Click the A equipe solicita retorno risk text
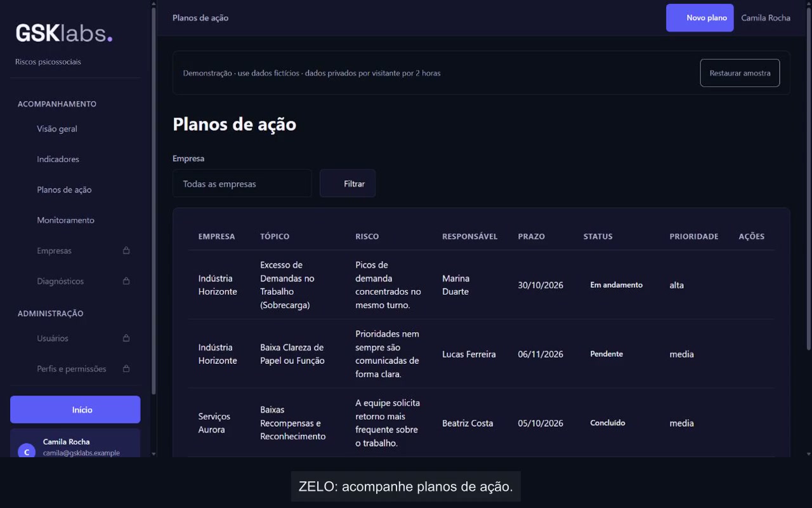The image size is (812, 508). (x=388, y=423)
